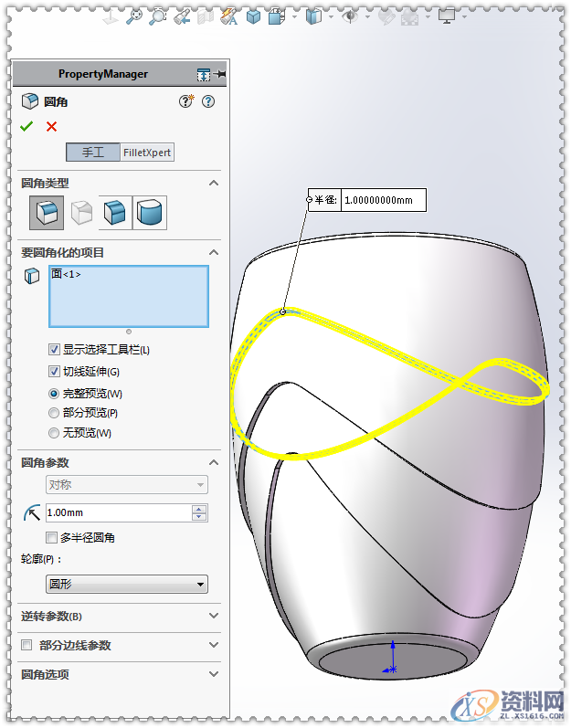This screenshot has width=571, height=728.
Task: Click callout leader handle on fillet edge
Action: click(282, 311)
